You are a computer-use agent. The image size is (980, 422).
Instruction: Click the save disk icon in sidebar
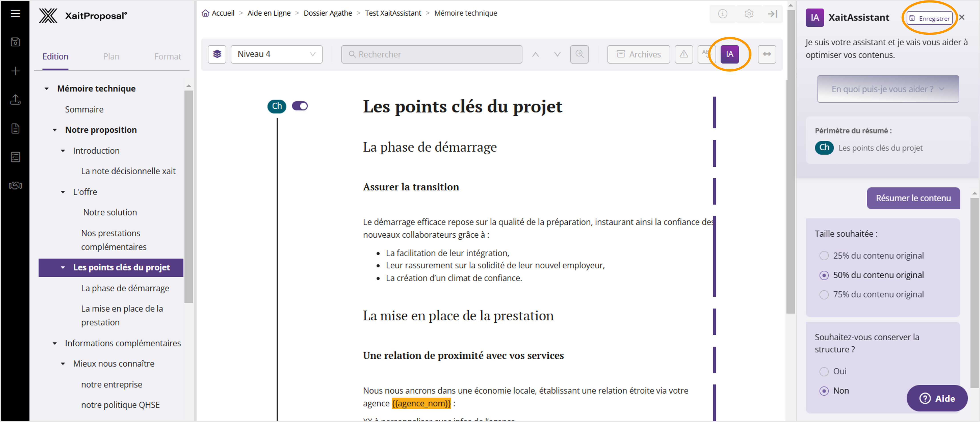(15, 42)
